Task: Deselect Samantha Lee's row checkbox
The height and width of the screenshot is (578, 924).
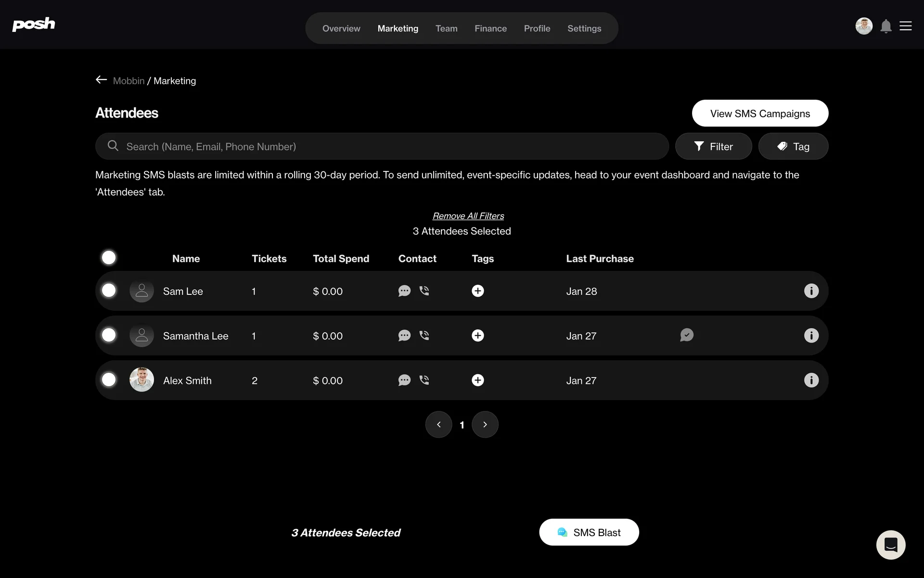Action: (109, 335)
